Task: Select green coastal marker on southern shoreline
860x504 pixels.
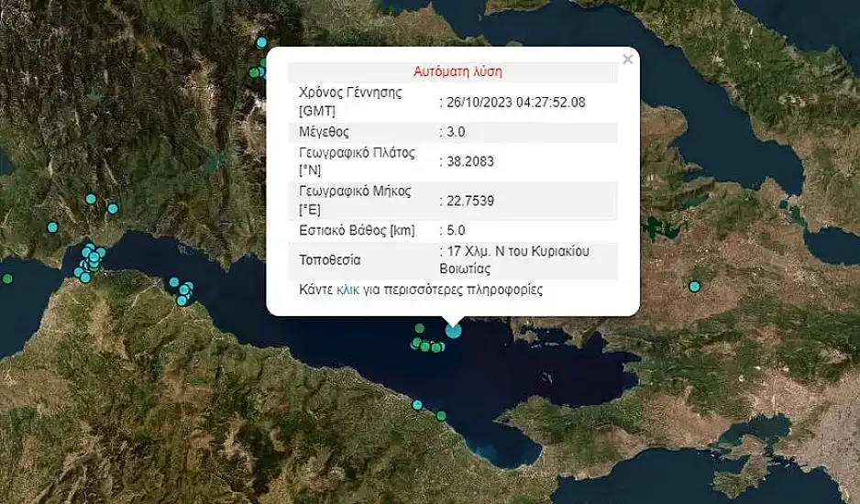Action: pyautogui.click(x=441, y=416)
